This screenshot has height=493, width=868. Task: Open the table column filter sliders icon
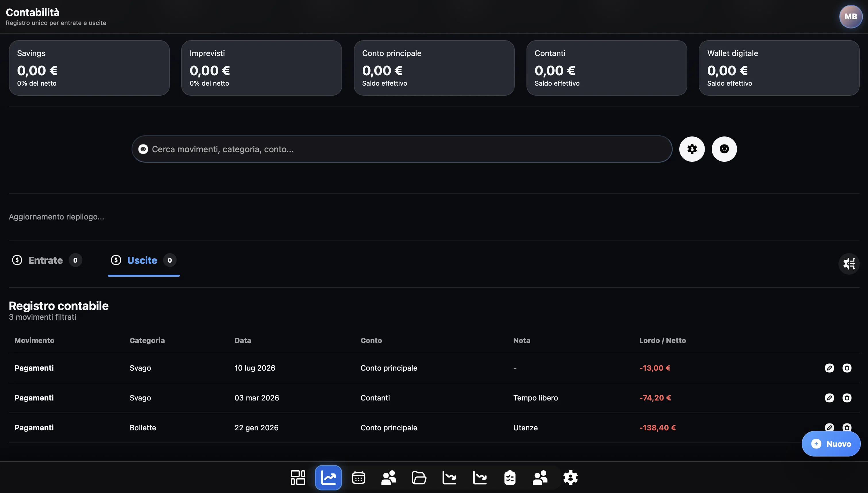click(849, 263)
